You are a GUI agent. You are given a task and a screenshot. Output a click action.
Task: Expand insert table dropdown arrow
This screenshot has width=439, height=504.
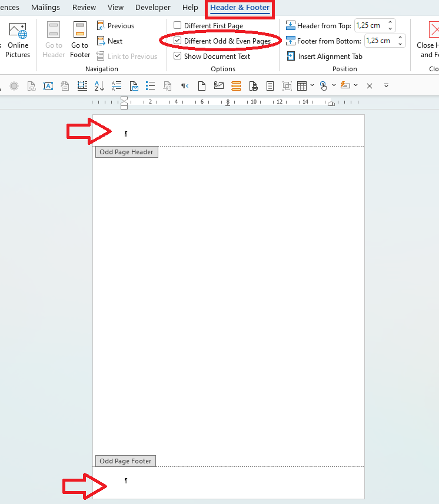pyautogui.click(x=312, y=85)
